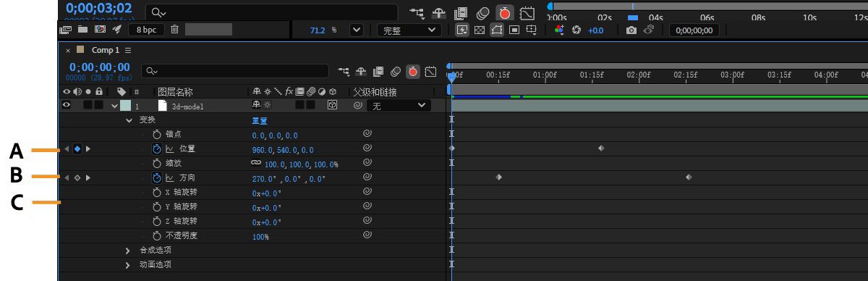Click the 不透明度 value 100%

click(260, 236)
